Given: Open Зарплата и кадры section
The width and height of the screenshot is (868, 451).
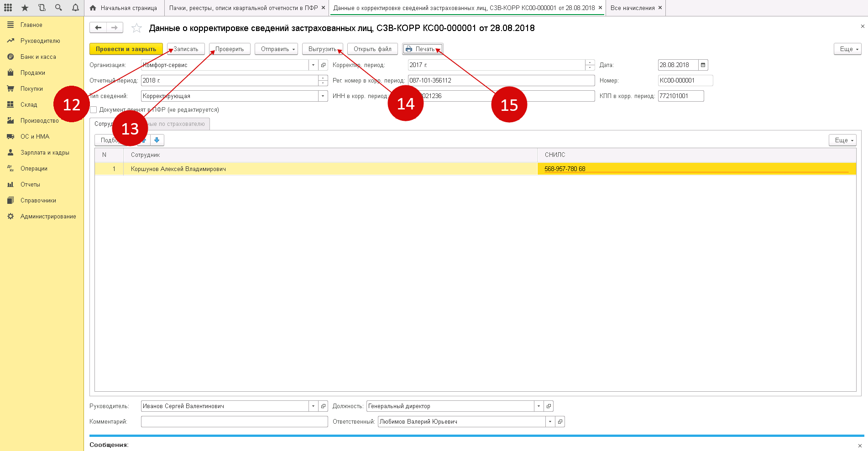Looking at the screenshot, I should tap(45, 153).
